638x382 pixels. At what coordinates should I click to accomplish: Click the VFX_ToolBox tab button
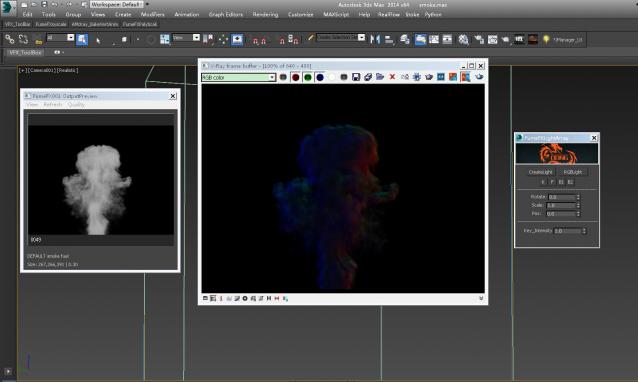tap(25, 53)
